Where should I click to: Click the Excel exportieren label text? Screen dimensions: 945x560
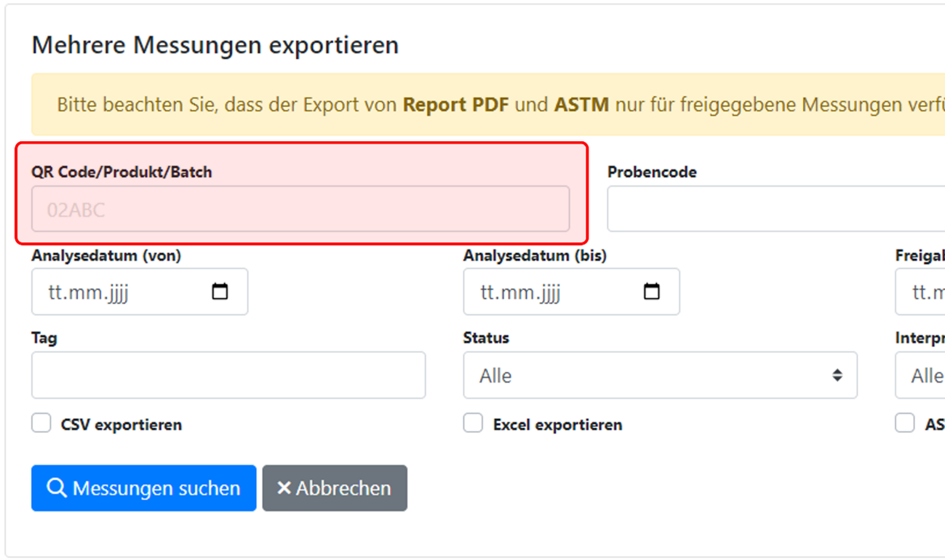coord(557,425)
